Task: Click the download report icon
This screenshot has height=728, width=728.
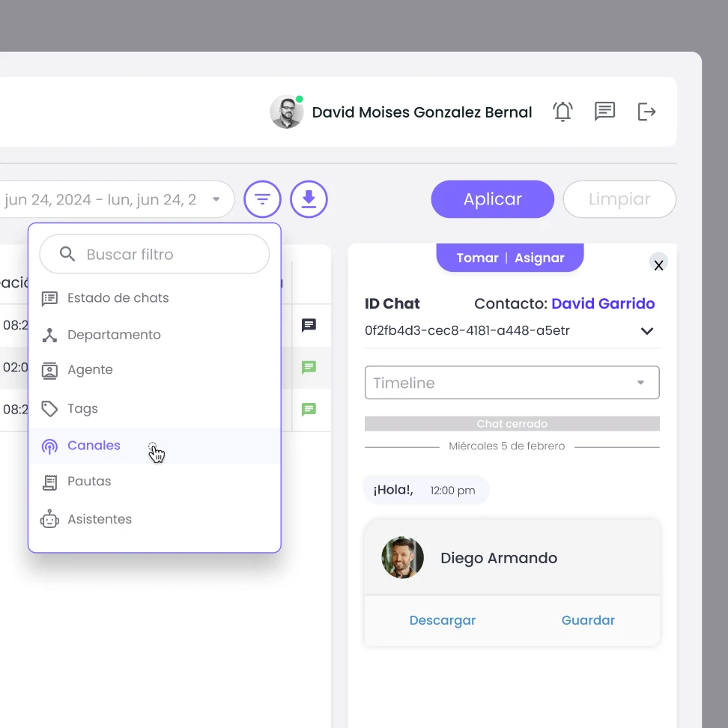Action: click(309, 199)
